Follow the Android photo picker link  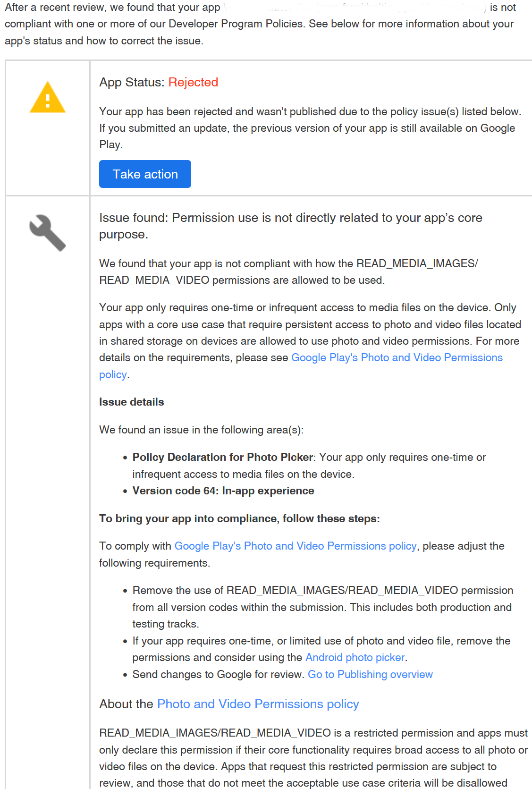[355, 657]
